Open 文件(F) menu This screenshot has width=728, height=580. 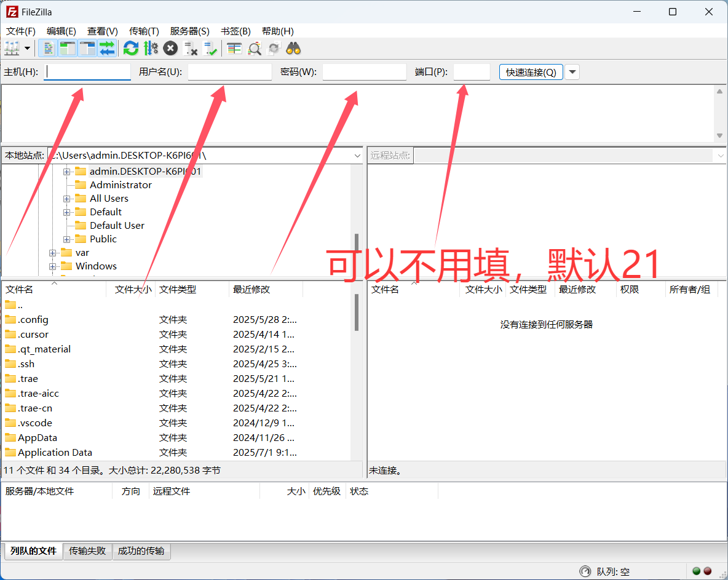pyautogui.click(x=20, y=31)
